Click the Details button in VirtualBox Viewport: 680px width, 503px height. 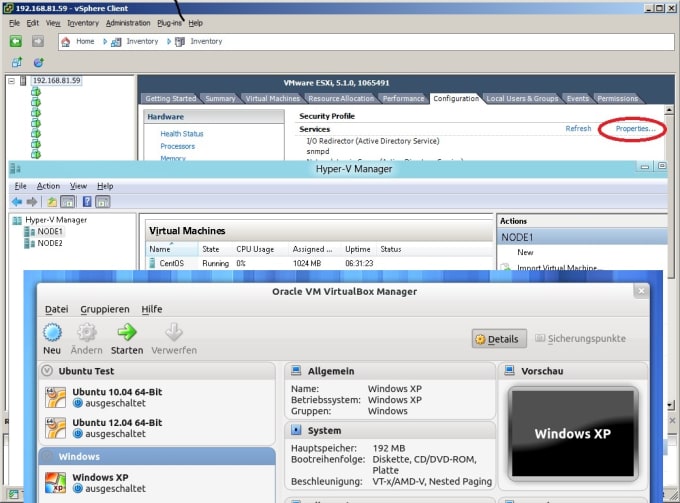499,339
